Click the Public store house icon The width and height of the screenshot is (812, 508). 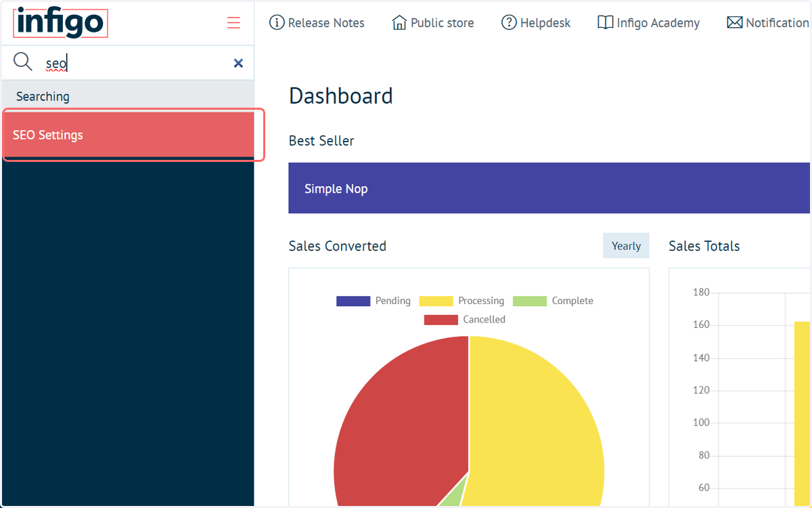[x=399, y=22]
